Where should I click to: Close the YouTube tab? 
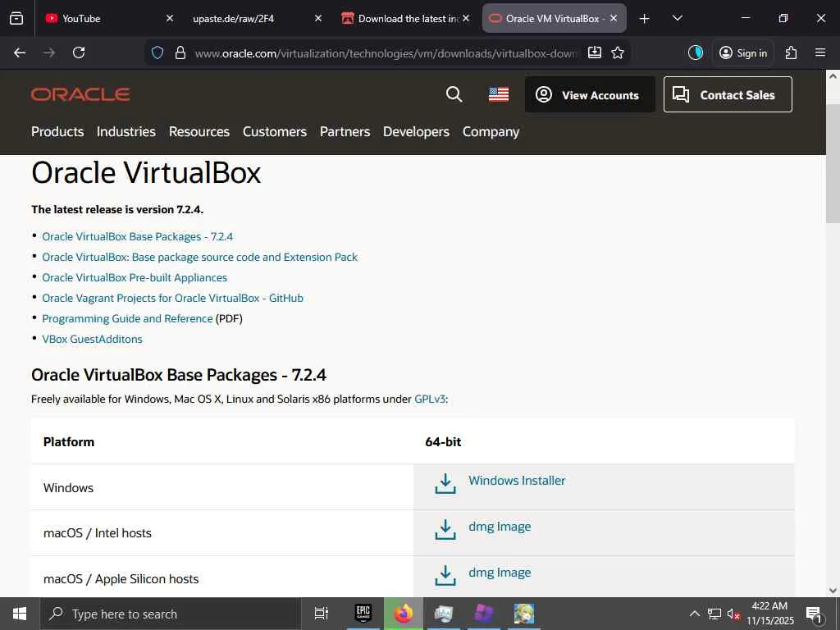pyautogui.click(x=169, y=19)
